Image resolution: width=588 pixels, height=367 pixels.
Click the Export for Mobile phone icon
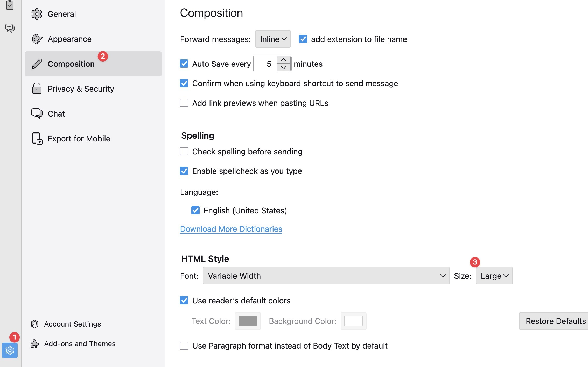37,139
